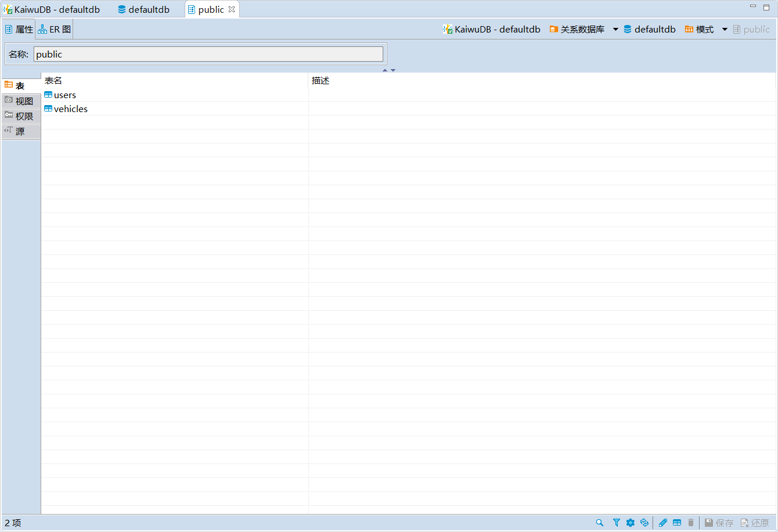Click the pencil edit icon at bottom
778x532 pixels.
pyautogui.click(x=663, y=523)
